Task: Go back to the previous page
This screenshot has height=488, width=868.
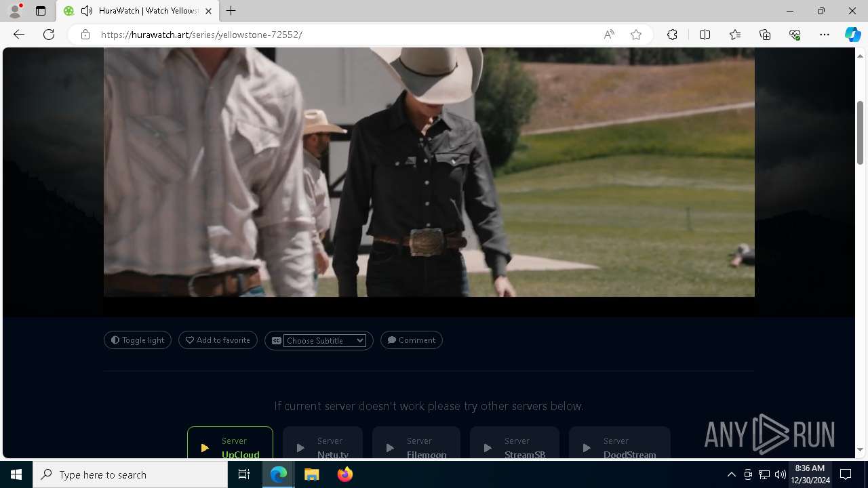Action: click(19, 35)
